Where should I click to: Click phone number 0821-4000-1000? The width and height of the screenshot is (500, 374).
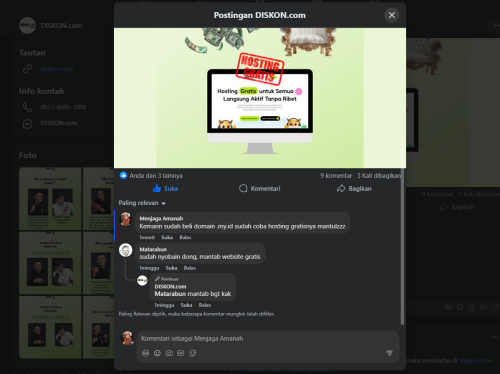pos(63,107)
